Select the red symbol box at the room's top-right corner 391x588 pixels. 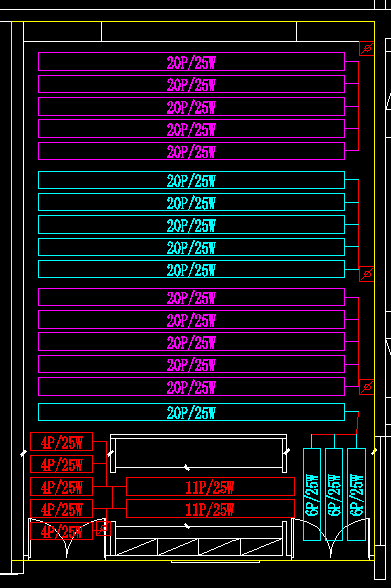(x=367, y=48)
